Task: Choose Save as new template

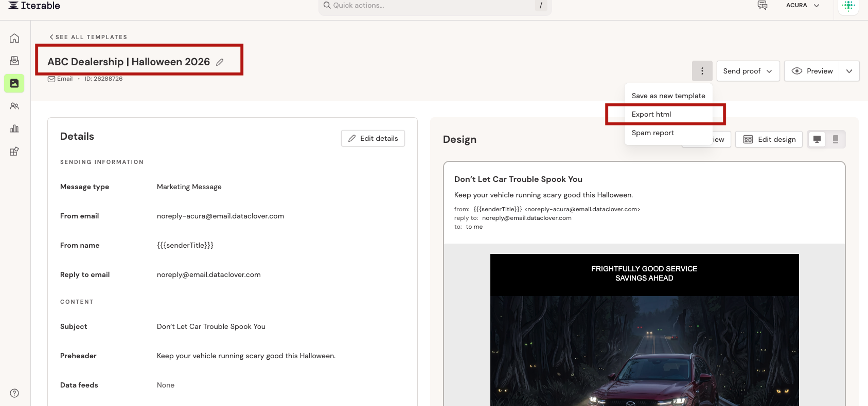Action: click(x=668, y=96)
